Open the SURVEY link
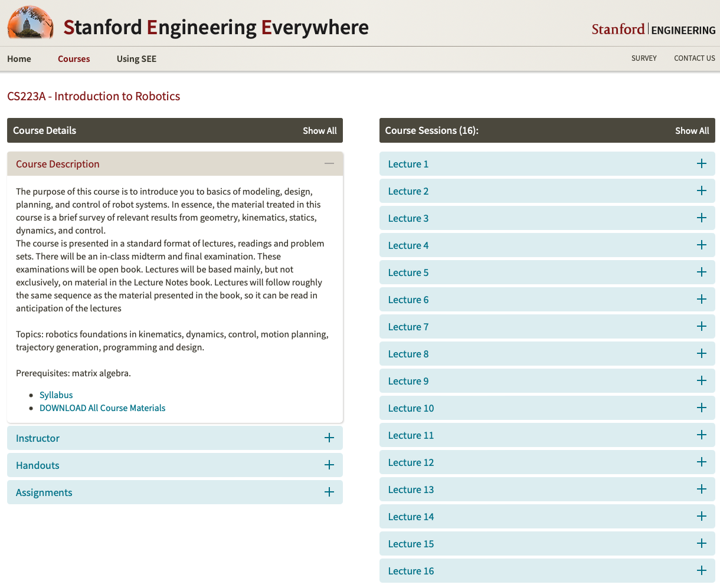The image size is (720, 588). pos(644,58)
